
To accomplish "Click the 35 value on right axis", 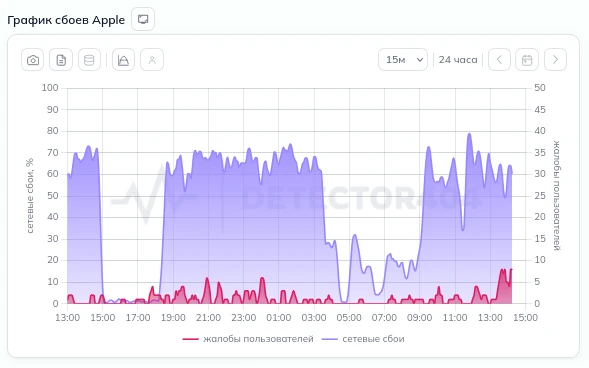I will click(x=540, y=152).
